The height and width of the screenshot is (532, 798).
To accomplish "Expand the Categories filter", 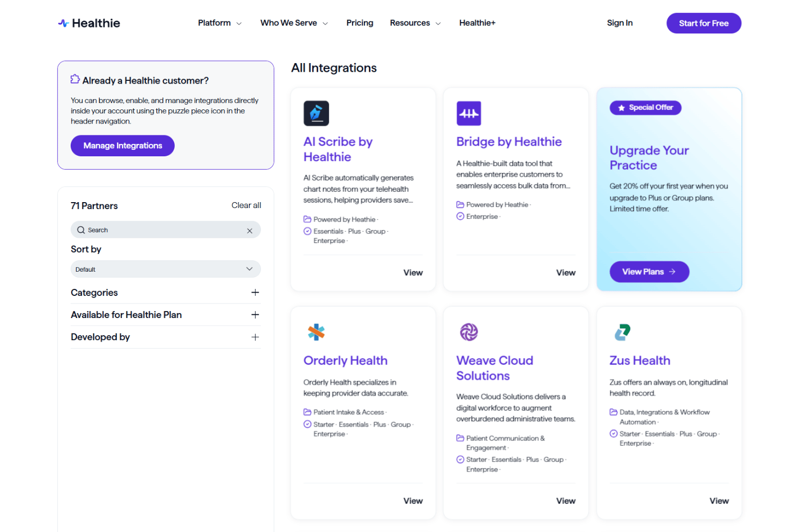I will pyautogui.click(x=166, y=293).
